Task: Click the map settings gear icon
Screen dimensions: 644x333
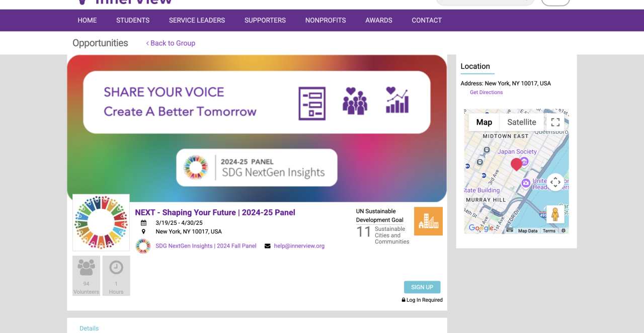Action: (563, 231)
